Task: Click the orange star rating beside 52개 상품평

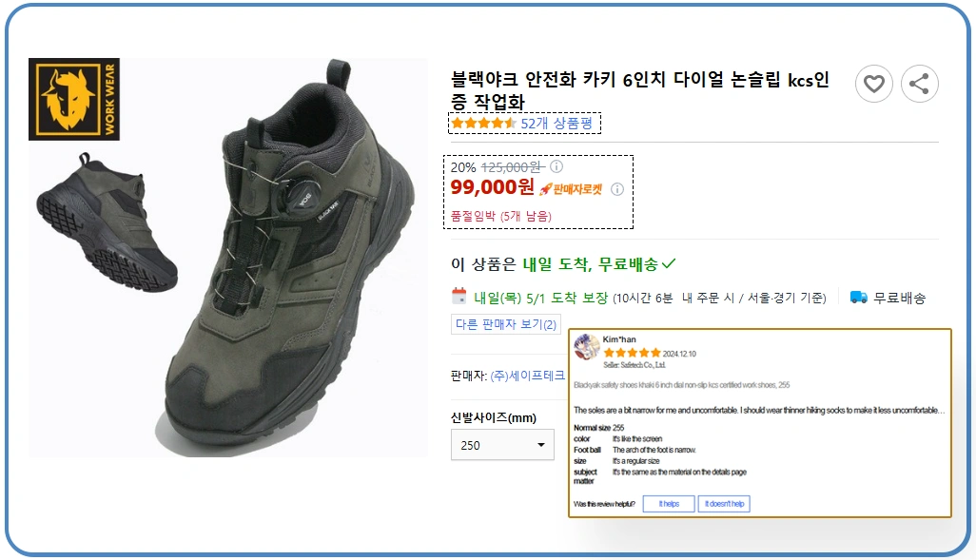Action: (x=483, y=124)
